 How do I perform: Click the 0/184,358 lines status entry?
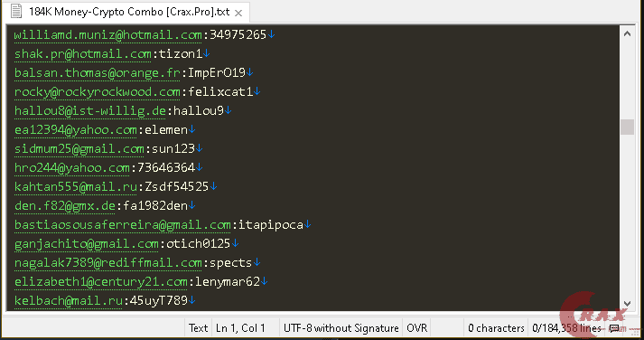tap(567, 328)
